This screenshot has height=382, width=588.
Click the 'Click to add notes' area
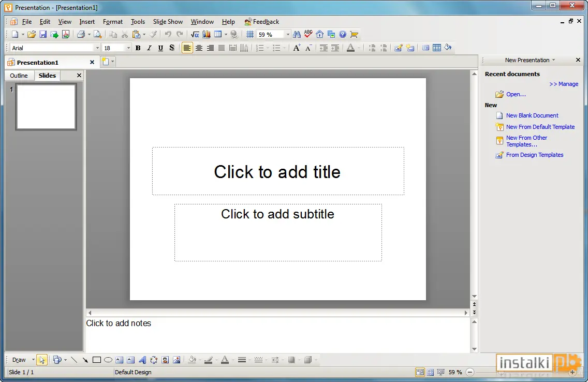[x=277, y=334]
